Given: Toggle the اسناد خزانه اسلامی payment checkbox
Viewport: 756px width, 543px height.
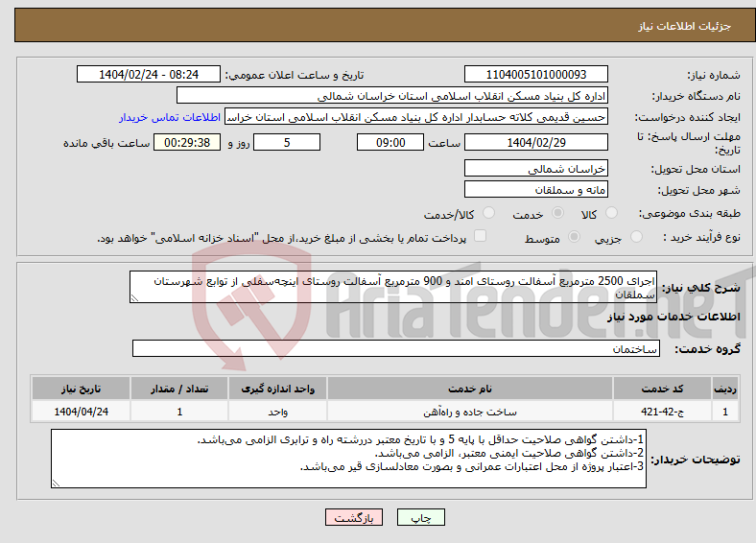Looking at the screenshot, I should point(481,235).
